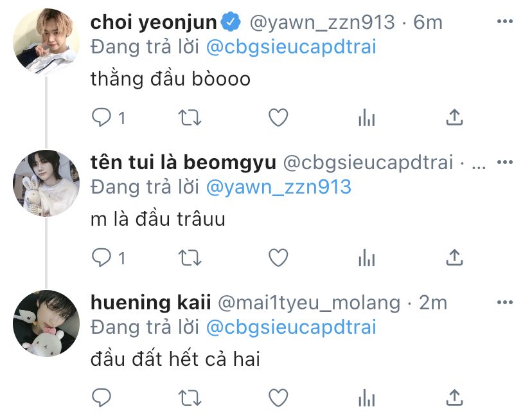Open 'tên tui là beomgyu' display name
This screenshot has height=418, width=532.
pos(183,162)
